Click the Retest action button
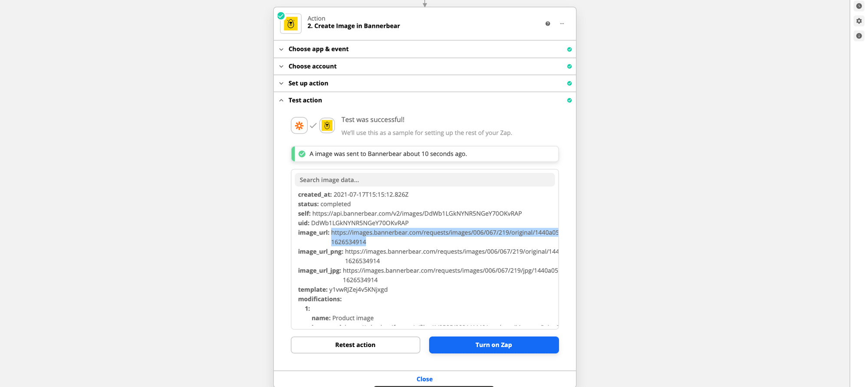 pyautogui.click(x=355, y=345)
